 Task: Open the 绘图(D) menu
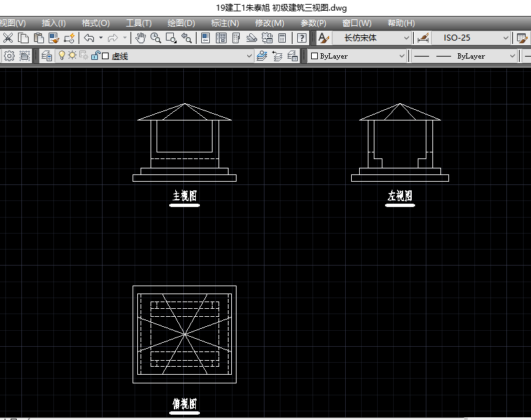(181, 23)
